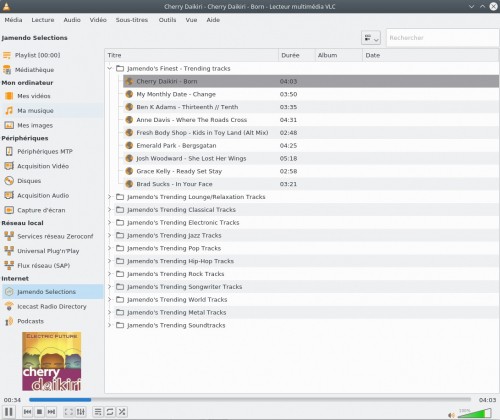The width and height of the screenshot is (500, 420).
Task: Toggle the playlist view icon
Action: point(98,412)
